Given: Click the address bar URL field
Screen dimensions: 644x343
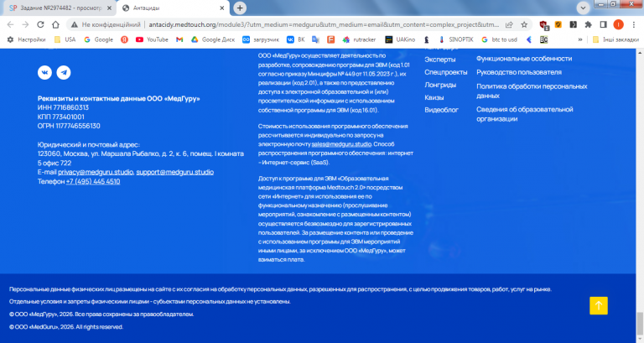Looking at the screenshot, I should coord(324,24).
